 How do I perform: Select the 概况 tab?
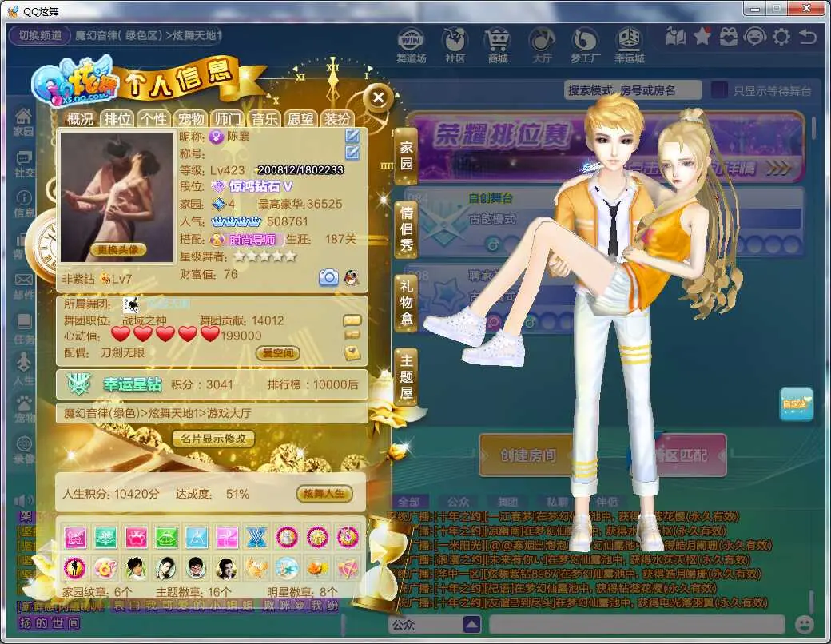point(81,119)
